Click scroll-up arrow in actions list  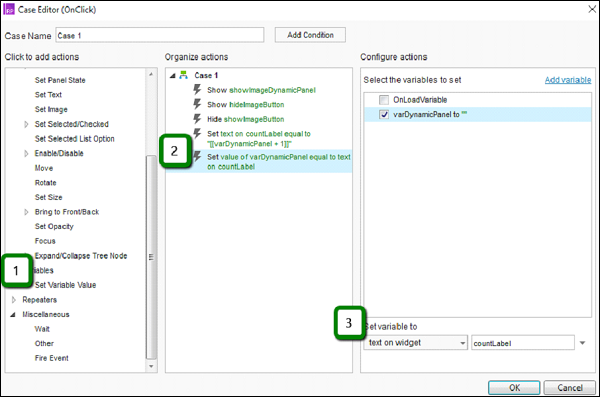pos(151,74)
